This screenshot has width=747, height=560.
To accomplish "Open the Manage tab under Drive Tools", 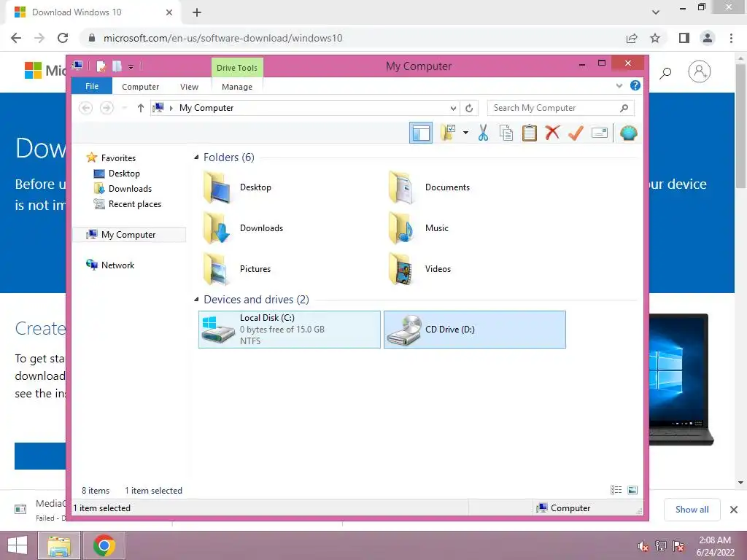I will [237, 87].
